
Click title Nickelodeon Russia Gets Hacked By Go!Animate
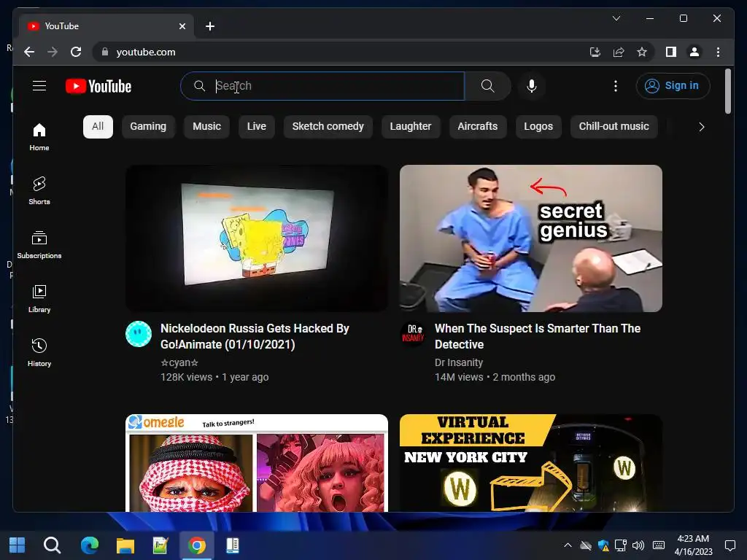point(255,336)
